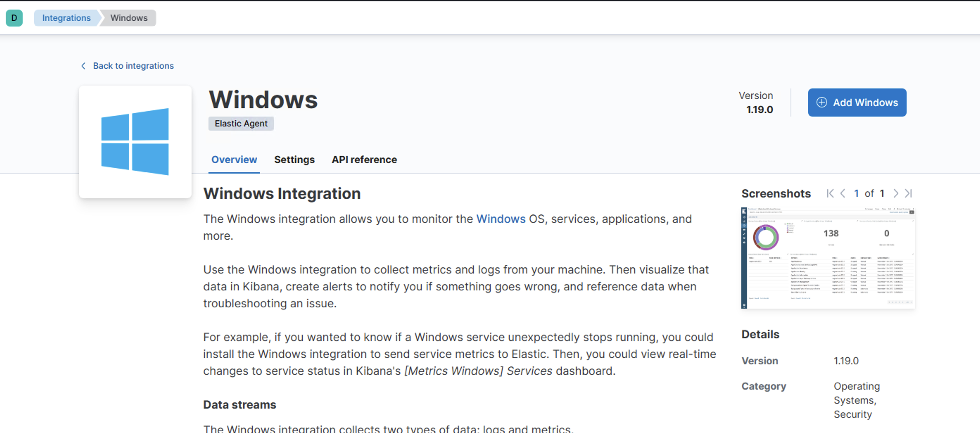Go to first screenshot page arrow
Screen dimensions: 980x433
point(830,193)
